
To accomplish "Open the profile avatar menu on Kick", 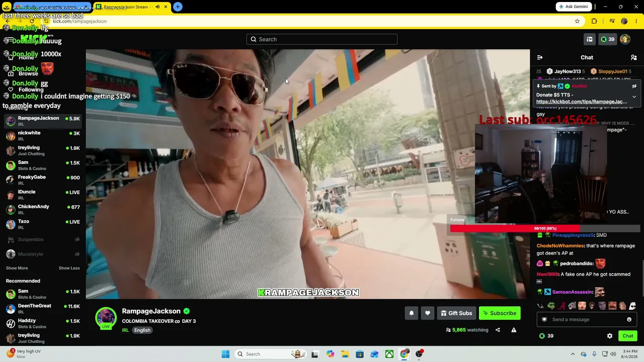I will point(625,39).
